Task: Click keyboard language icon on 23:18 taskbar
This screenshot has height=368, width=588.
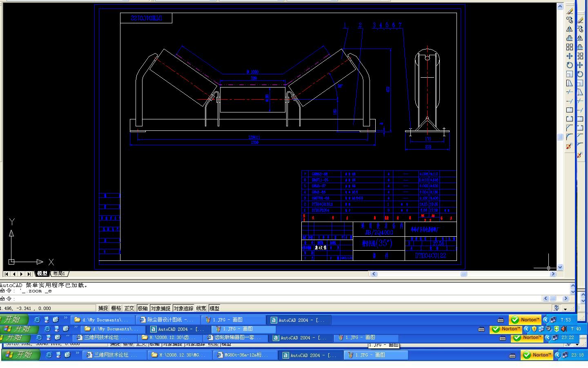Action: (512, 355)
